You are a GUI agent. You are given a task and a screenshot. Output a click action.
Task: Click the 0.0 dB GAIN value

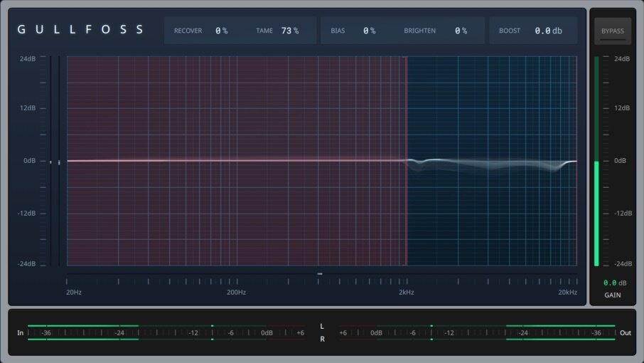[x=615, y=283]
